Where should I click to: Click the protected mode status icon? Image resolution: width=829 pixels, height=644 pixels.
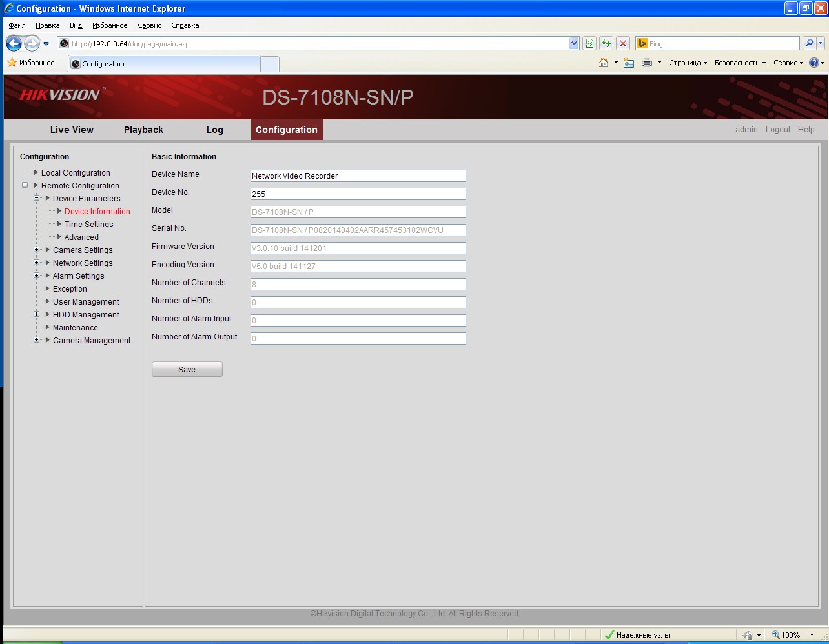coord(748,635)
